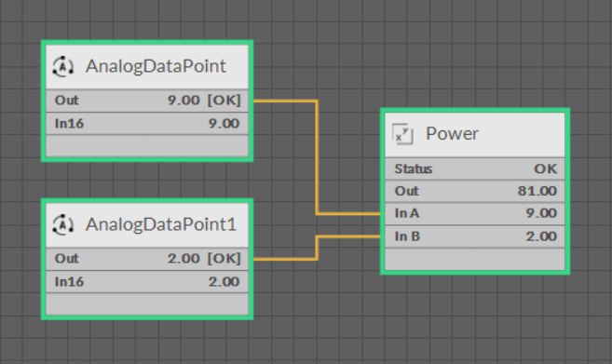612x364 pixels.
Task: Select the Power block title
Action: coord(452,134)
